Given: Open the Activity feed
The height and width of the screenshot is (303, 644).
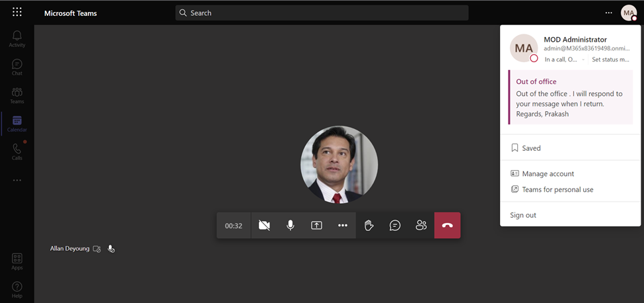Looking at the screenshot, I should click(17, 39).
